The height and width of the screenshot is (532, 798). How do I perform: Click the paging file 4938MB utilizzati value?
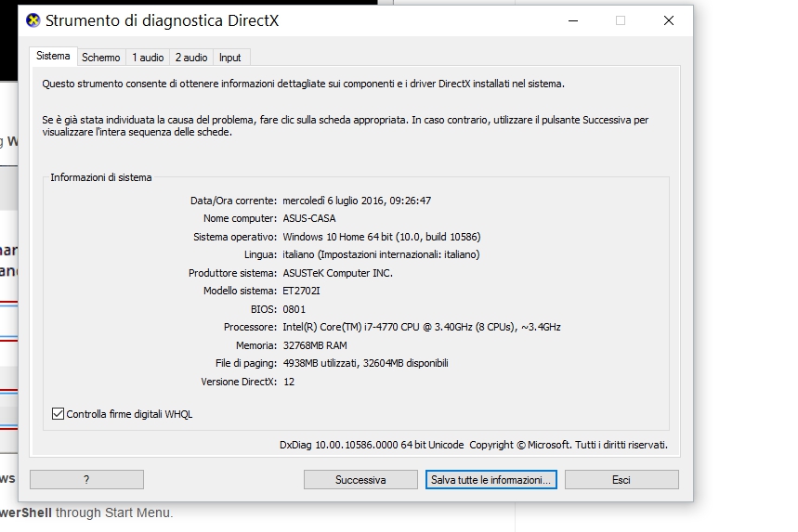pos(365,363)
